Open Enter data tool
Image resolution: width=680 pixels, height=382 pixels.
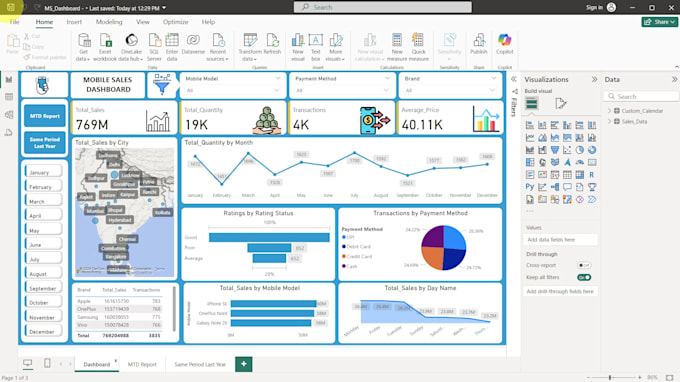[x=172, y=47]
